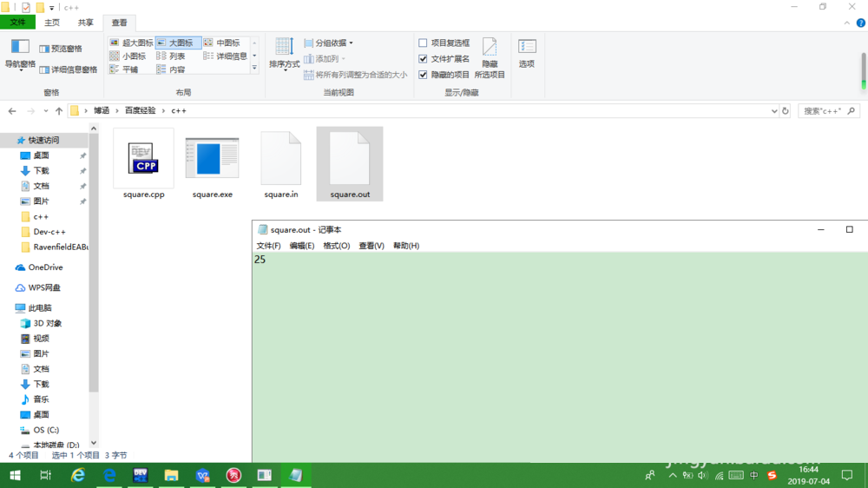
Task: Open the Windows Start menu
Action: [15, 475]
